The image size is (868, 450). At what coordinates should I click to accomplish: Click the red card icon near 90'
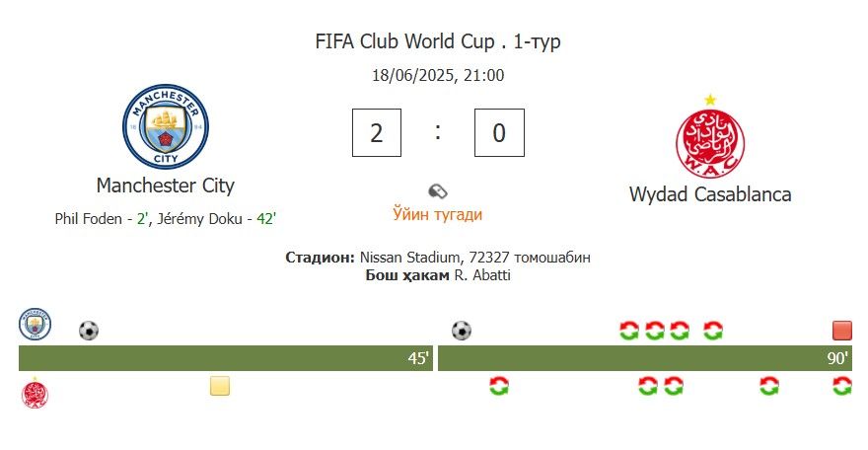click(x=842, y=331)
